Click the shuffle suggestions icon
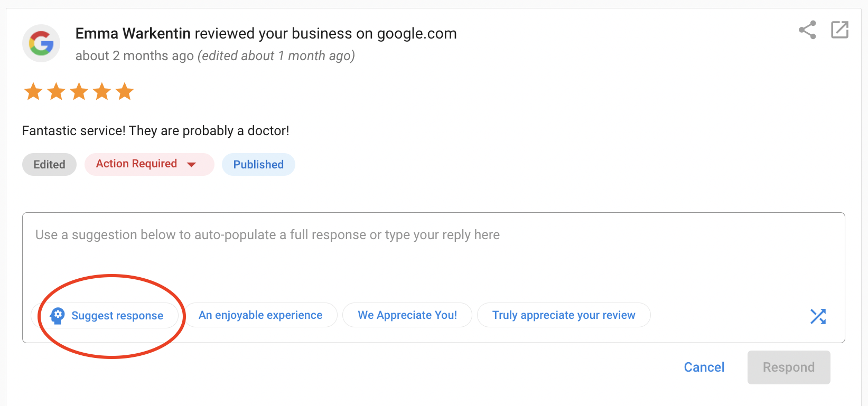This screenshot has height=406, width=868. (x=818, y=316)
